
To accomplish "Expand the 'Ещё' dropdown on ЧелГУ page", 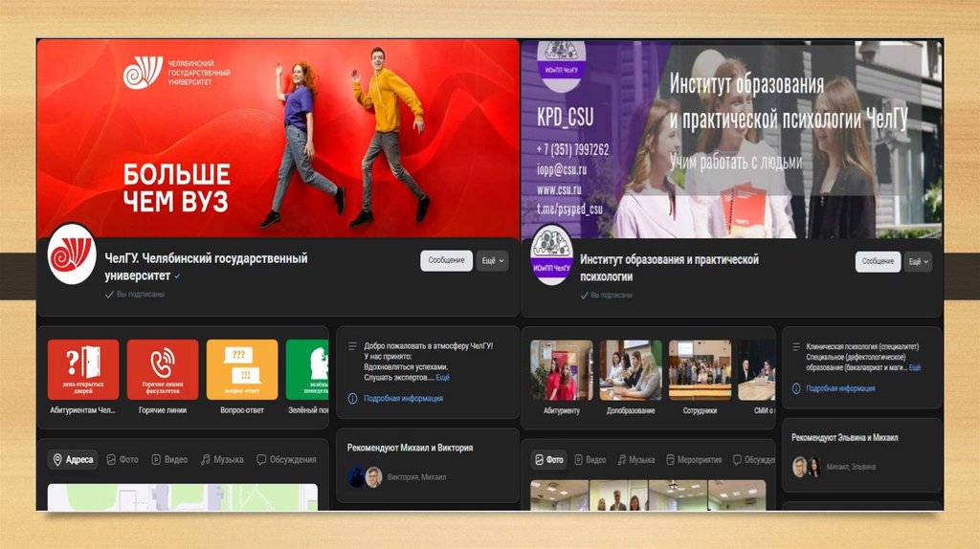I will [x=493, y=260].
